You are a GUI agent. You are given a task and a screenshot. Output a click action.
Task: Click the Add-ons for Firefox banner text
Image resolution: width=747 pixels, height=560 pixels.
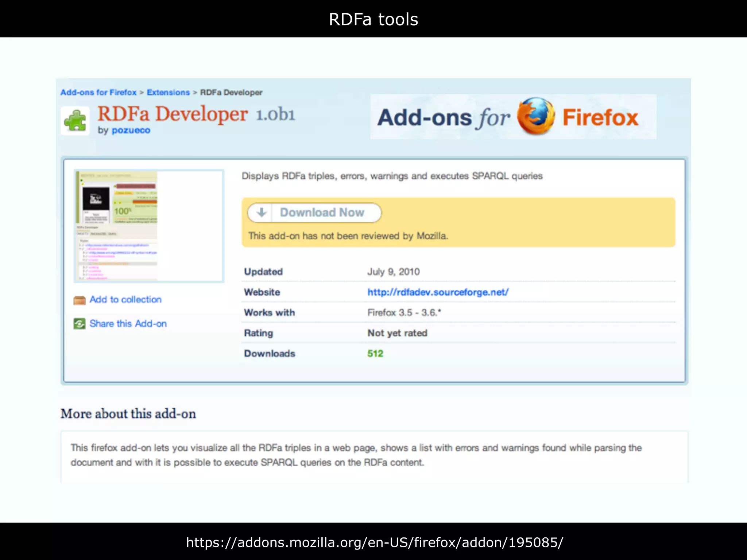(x=514, y=117)
